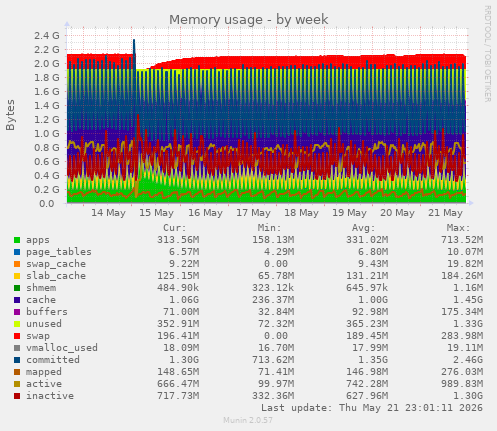
Task: Click the Min: column header
Action: coord(269,228)
